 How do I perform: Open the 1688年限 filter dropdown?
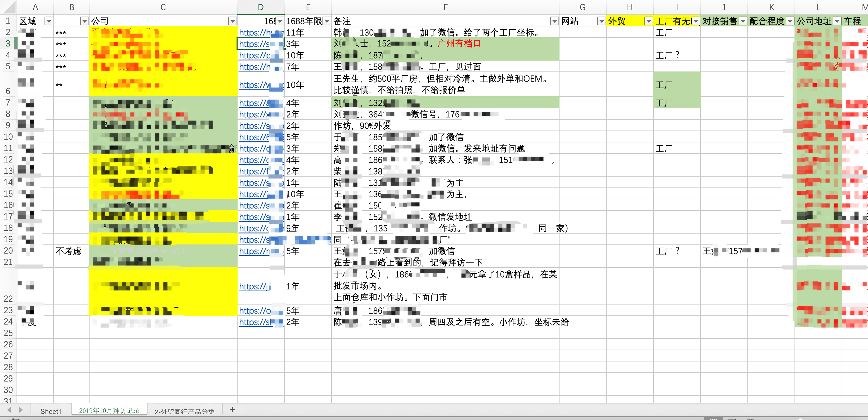click(x=327, y=21)
